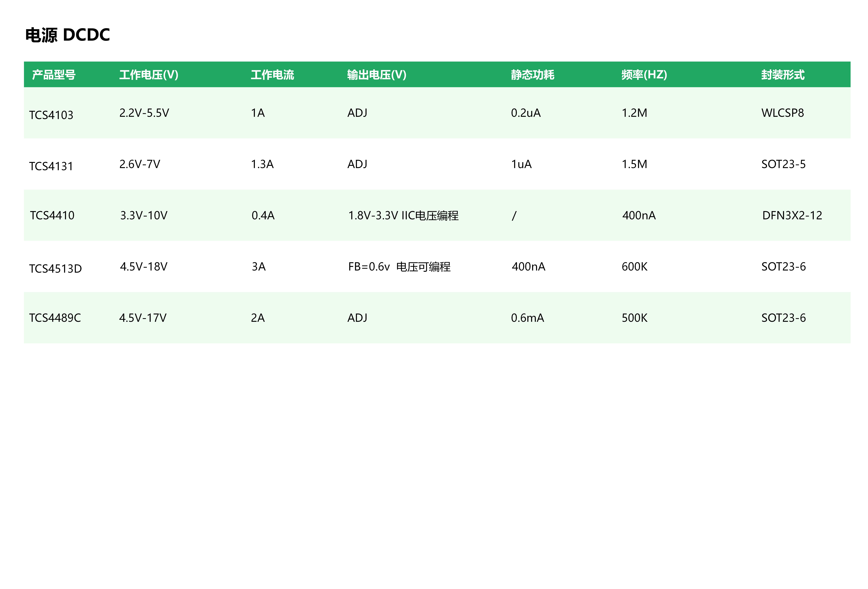Click the DFN3X2-12 package cell
The width and height of the screenshot is (868, 589).
[x=792, y=215]
